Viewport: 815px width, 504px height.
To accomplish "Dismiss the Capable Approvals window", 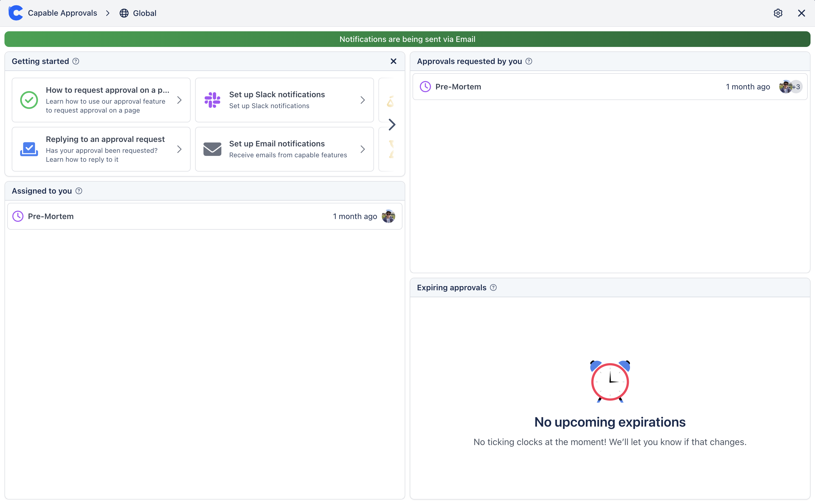I will [x=801, y=13].
